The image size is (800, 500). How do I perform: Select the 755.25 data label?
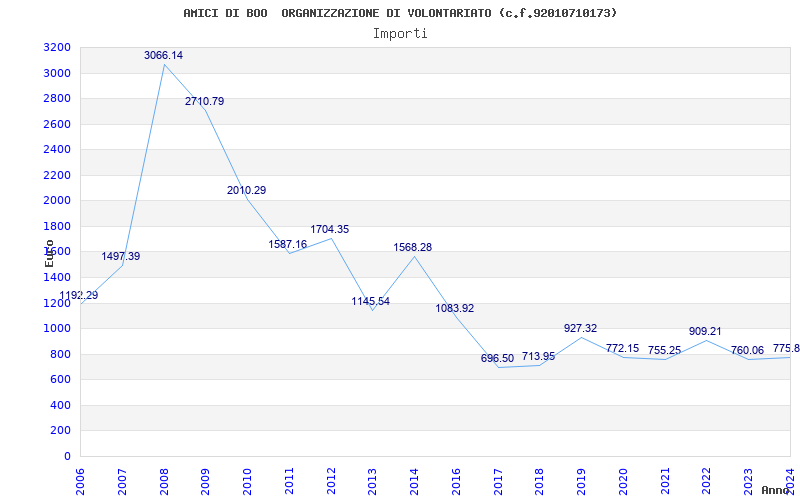tap(665, 351)
